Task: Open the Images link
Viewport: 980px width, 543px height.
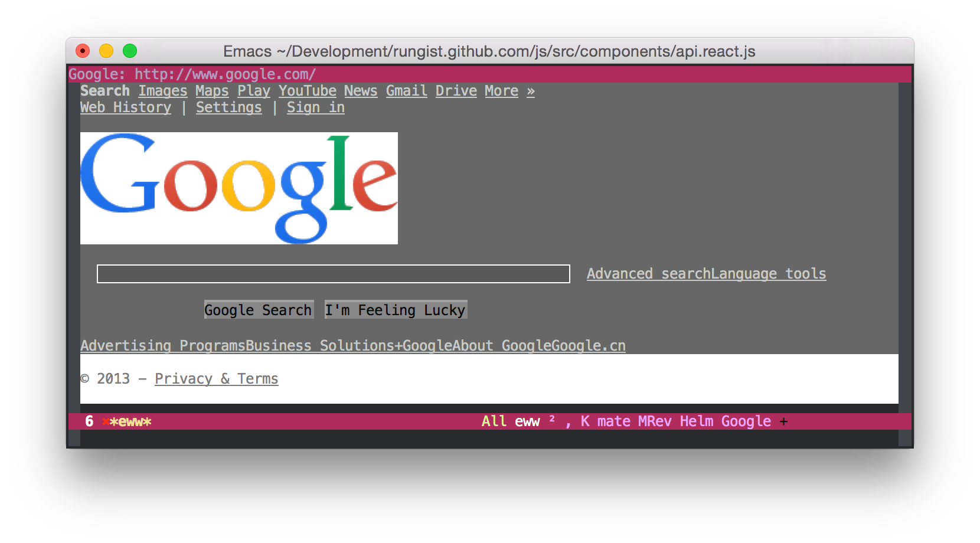Action: [x=163, y=91]
